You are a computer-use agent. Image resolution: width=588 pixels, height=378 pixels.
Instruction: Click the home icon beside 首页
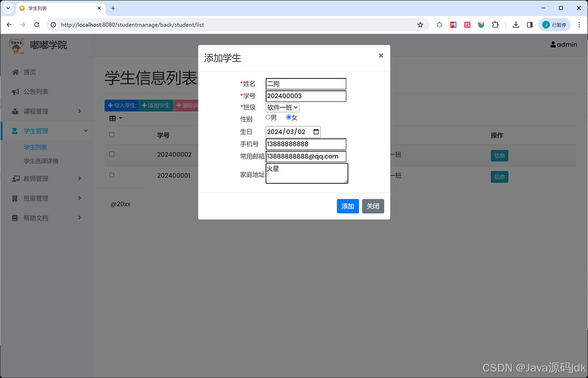coord(15,72)
